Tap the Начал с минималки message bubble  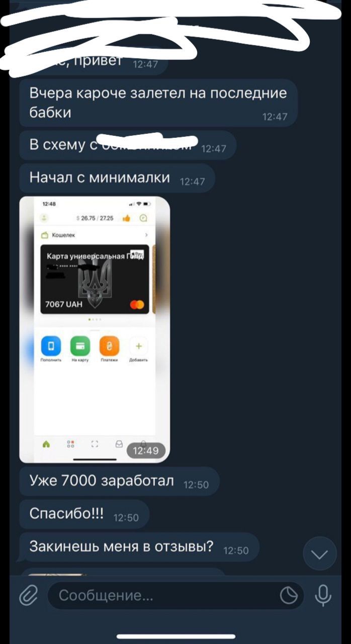pyautogui.click(x=117, y=178)
